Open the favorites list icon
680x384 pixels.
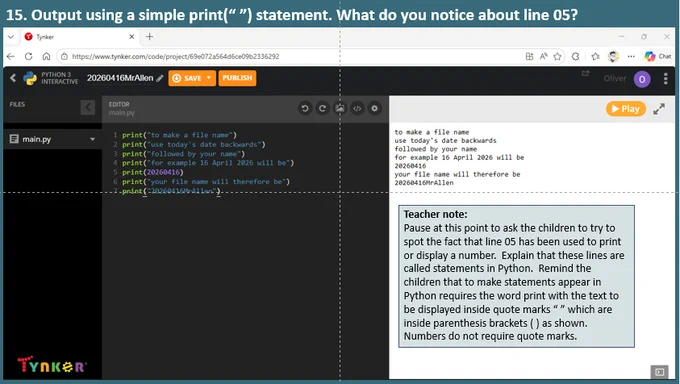pos(595,56)
